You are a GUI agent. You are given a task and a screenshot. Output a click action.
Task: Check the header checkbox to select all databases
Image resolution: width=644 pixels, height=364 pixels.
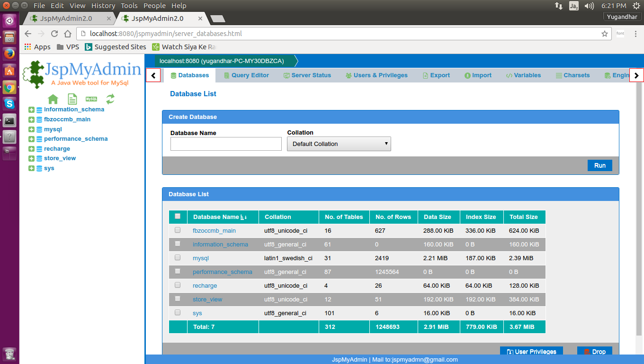pos(178,216)
